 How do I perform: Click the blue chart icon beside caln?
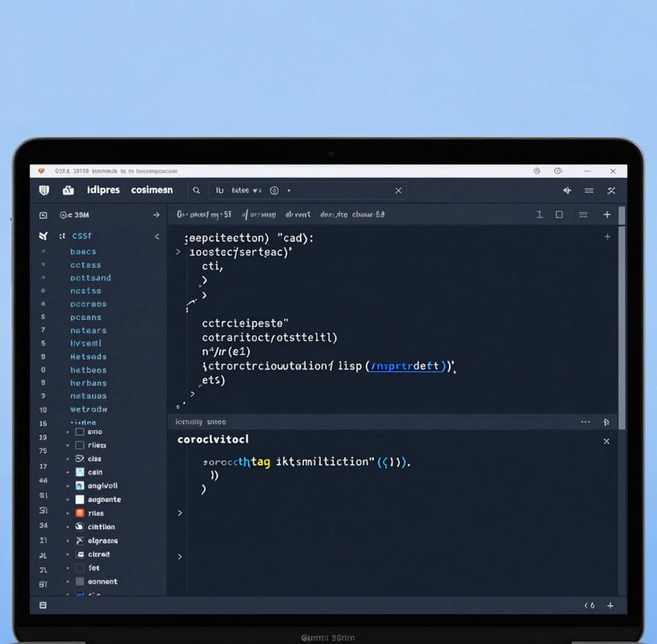point(80,472)
